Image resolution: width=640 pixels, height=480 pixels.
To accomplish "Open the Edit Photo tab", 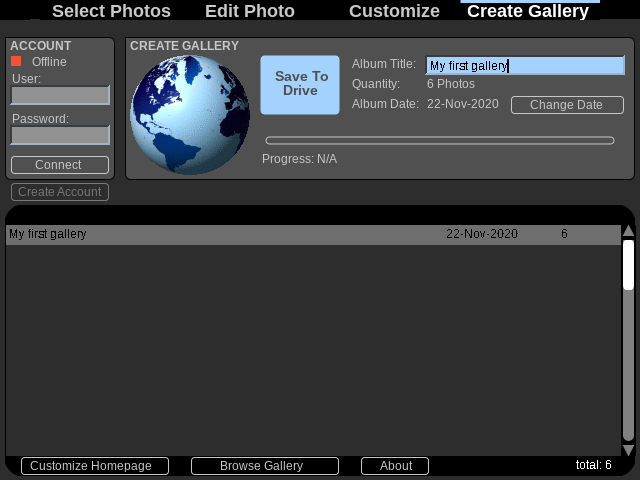I will [250, 11].
